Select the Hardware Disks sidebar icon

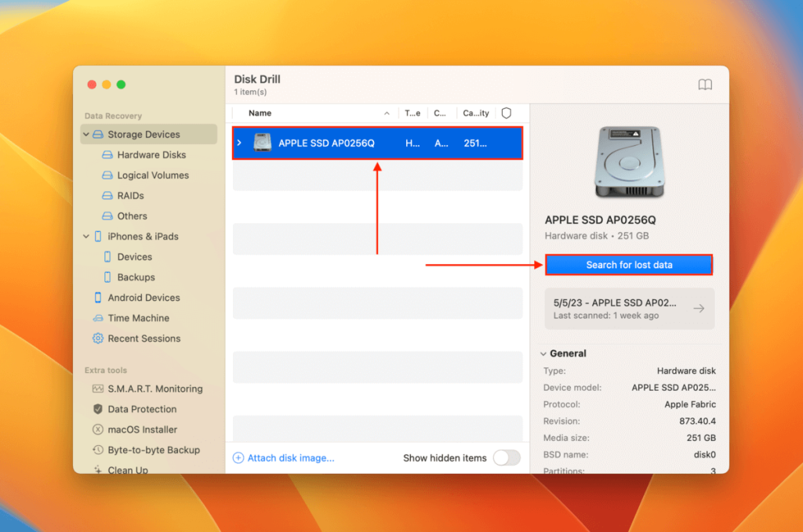click(x=106, y=154)
